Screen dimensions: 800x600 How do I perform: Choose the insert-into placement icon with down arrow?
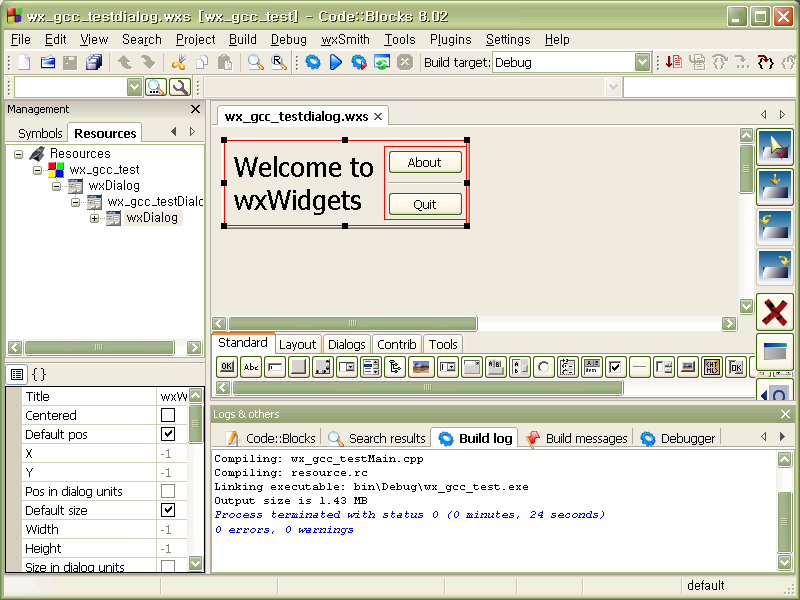pos(774,187)
